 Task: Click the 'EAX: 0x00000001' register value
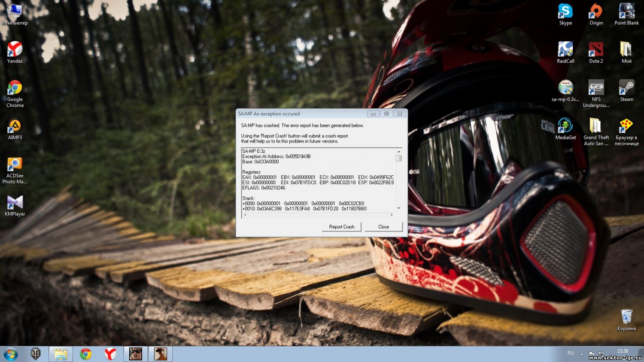tap(259, 177)
